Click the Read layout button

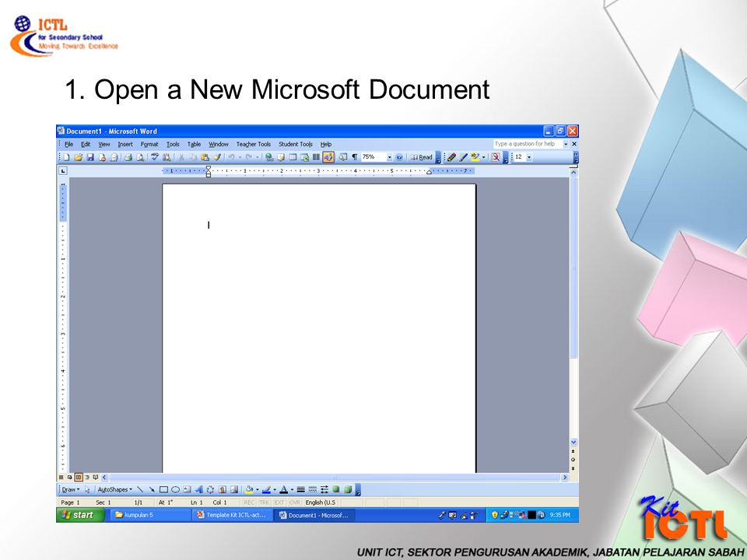422,157
